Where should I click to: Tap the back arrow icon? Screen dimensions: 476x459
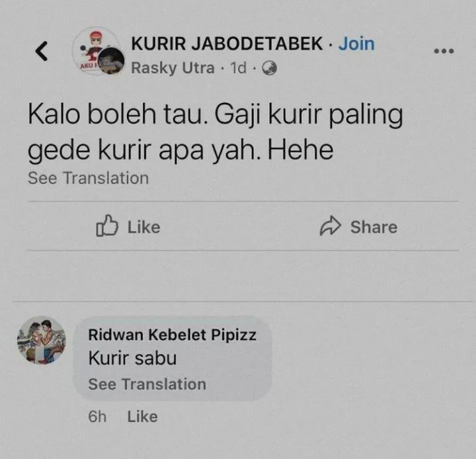point(42,51)
